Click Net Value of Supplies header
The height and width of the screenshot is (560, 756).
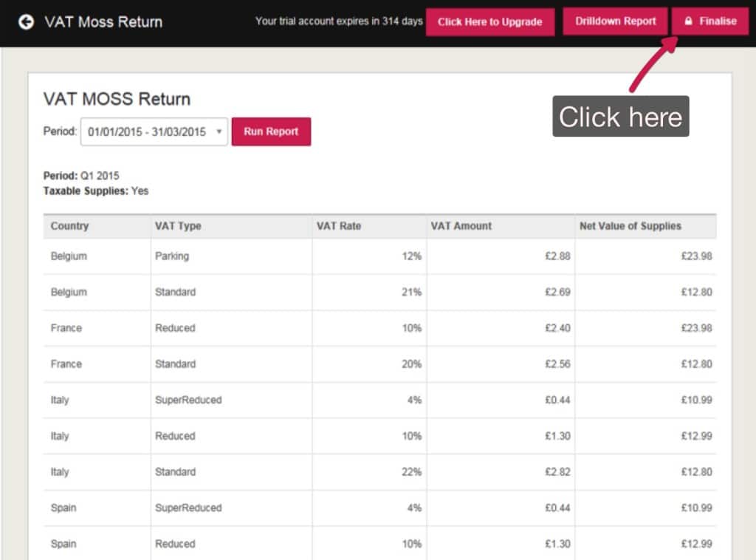tap(630, 226)
